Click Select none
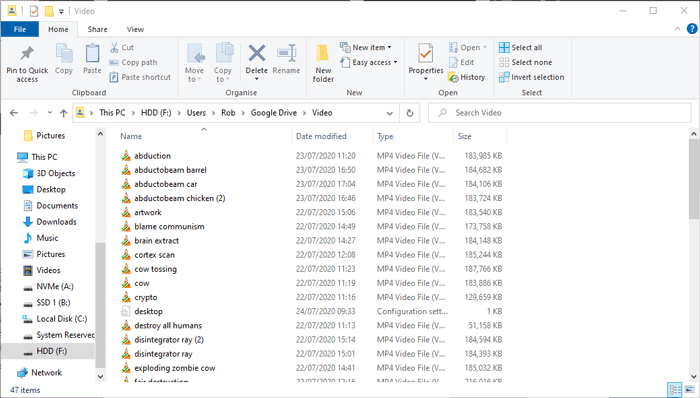 pos(525,62)
